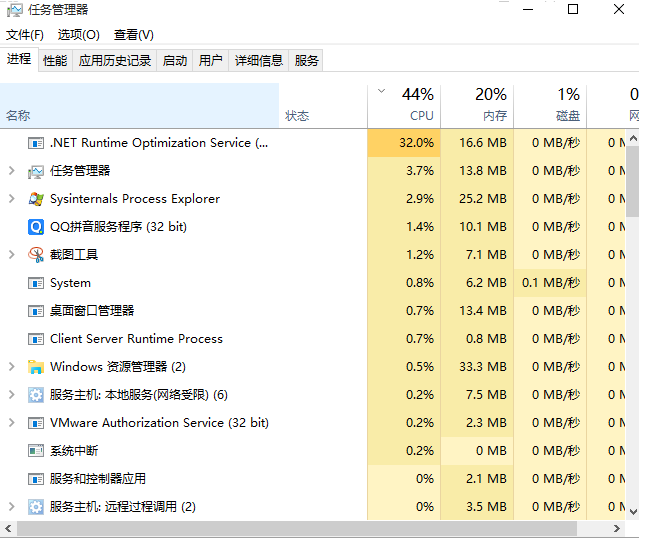Expand the 任务管理器 process group

pyautogui.click(x=12, y=171)
